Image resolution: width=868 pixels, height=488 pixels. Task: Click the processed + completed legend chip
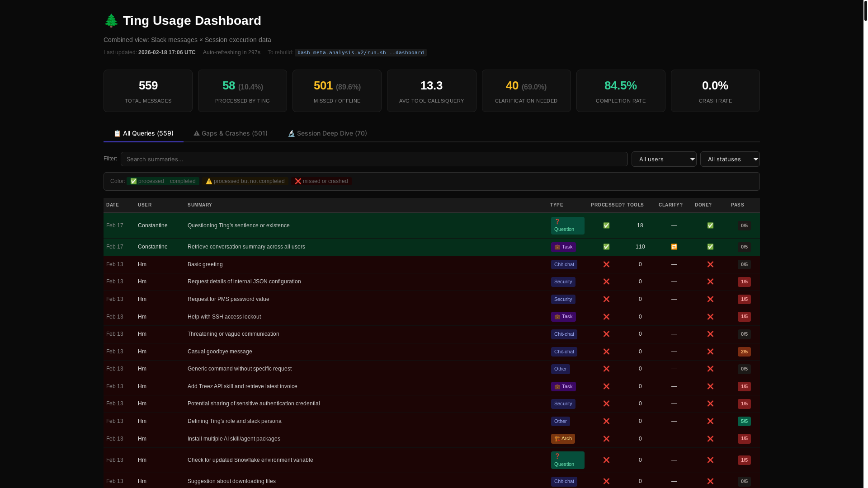[163, 181]
